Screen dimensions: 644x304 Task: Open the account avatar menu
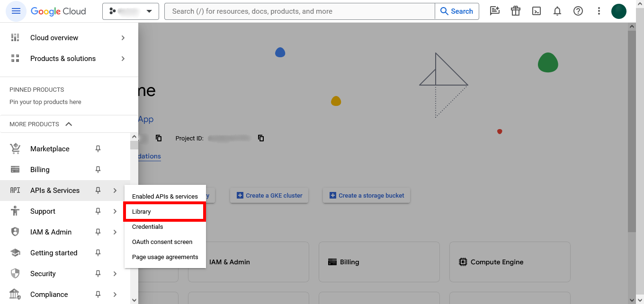coord(619,11)
